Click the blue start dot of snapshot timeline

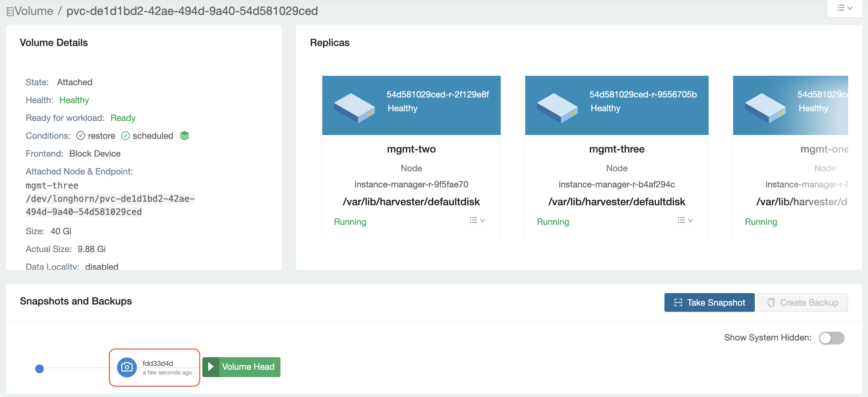coord(39,369)
